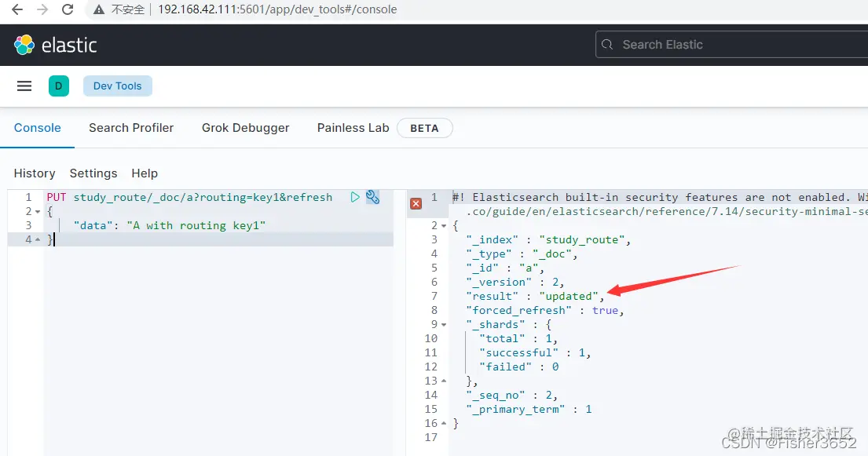
Task: Open console Settings
Action: (93, 173)
